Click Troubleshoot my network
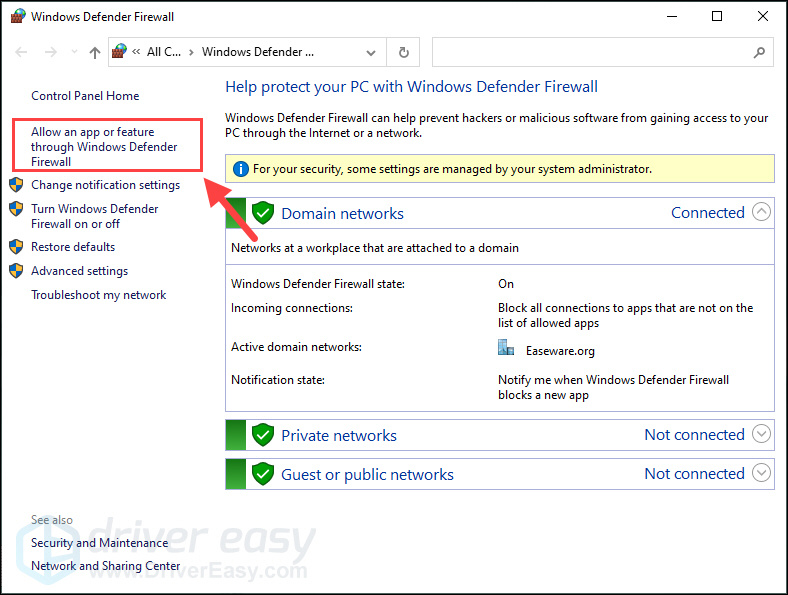This screenshot has width=788, height=595. click(x=98, y=295)
